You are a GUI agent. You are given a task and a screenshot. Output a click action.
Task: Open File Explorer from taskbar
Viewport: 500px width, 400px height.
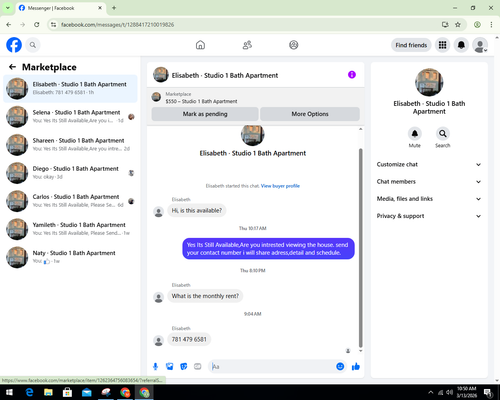tap(48, 392)
